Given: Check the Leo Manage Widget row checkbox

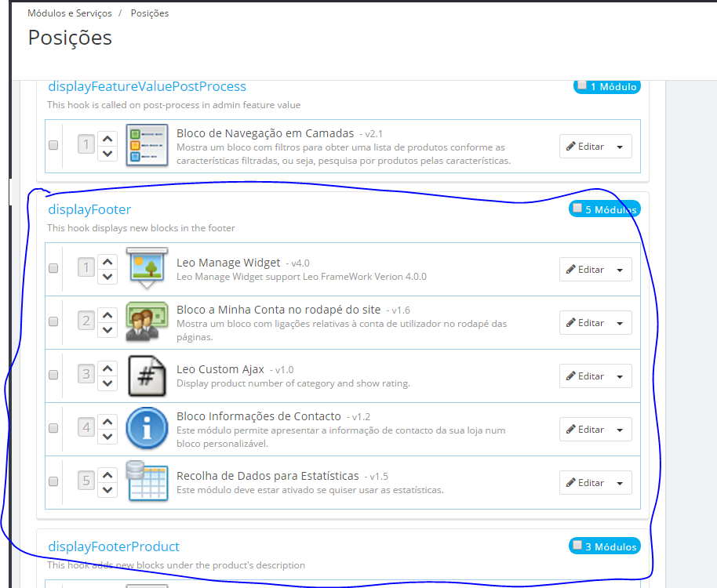Looking at the screenshot, I should (53, 268).
